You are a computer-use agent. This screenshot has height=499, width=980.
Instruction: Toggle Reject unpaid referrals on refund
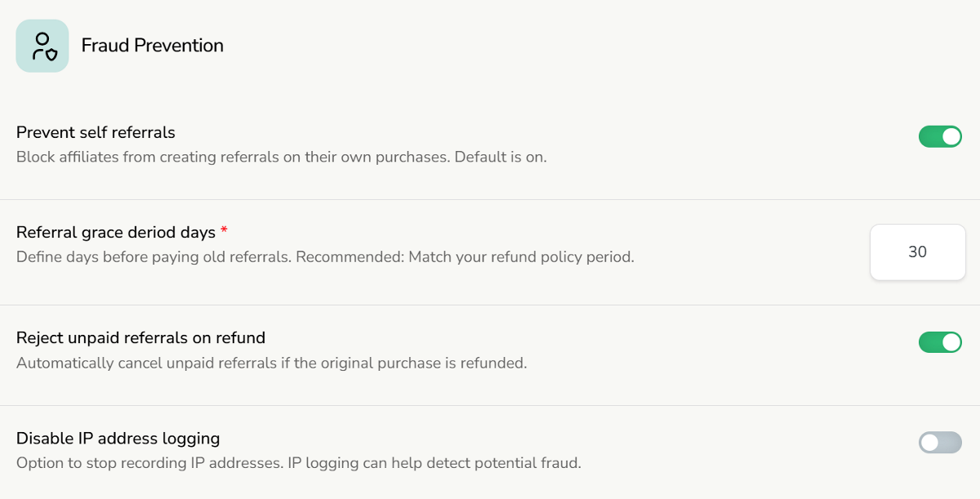[940, 342]
